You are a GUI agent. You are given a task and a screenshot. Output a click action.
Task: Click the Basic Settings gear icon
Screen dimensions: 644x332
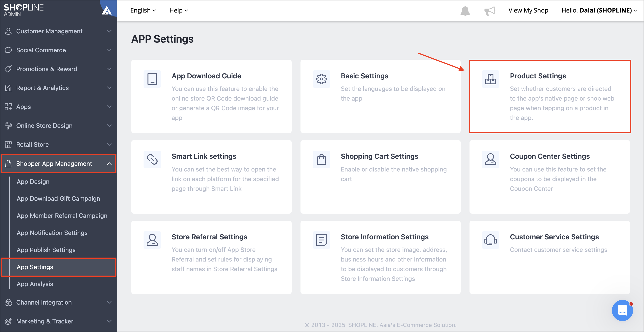click(322, 79)
